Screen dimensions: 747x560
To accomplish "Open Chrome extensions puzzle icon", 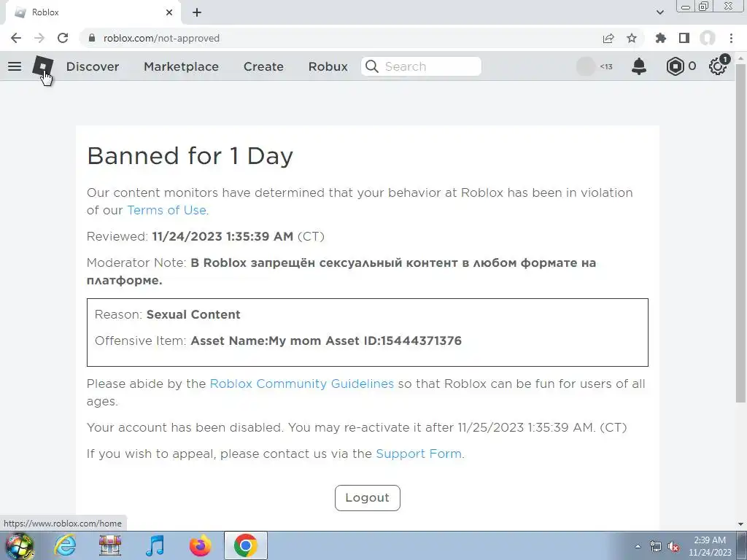I will point(661,38).
